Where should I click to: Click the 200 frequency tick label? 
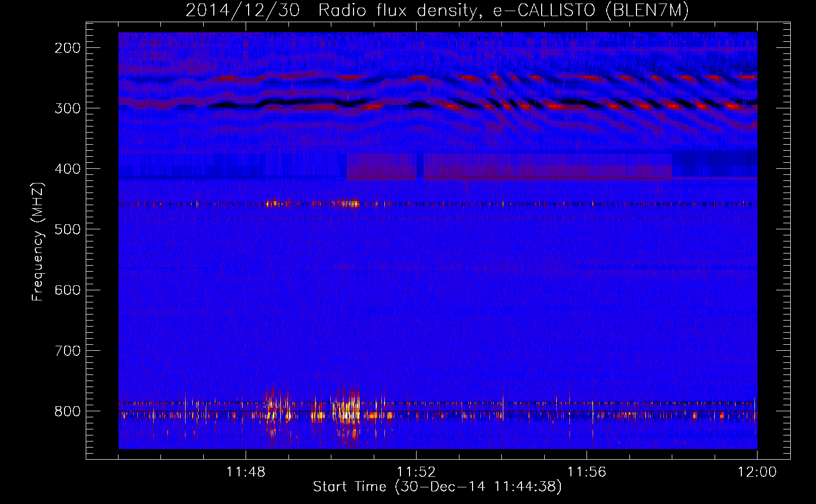68,48
